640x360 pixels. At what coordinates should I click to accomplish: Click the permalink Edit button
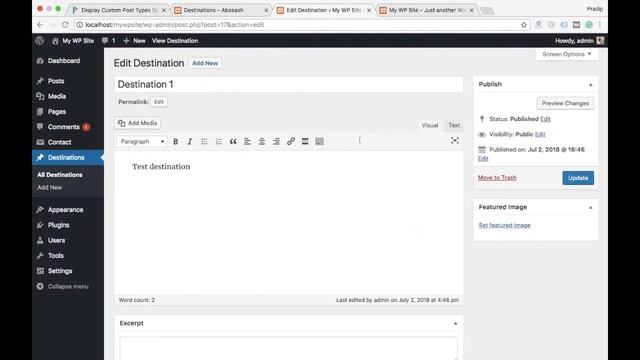[159, 102]
